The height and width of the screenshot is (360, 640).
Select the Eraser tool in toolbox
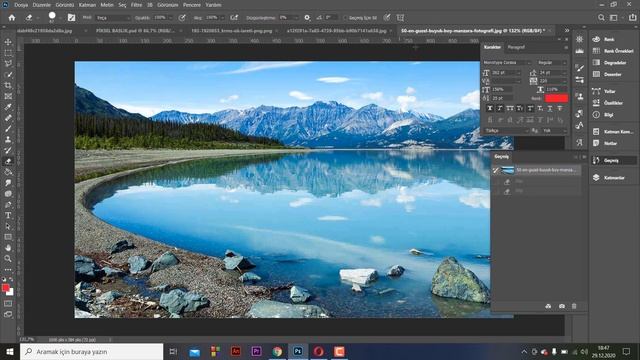pyautogui.click(x=8, y=161)
